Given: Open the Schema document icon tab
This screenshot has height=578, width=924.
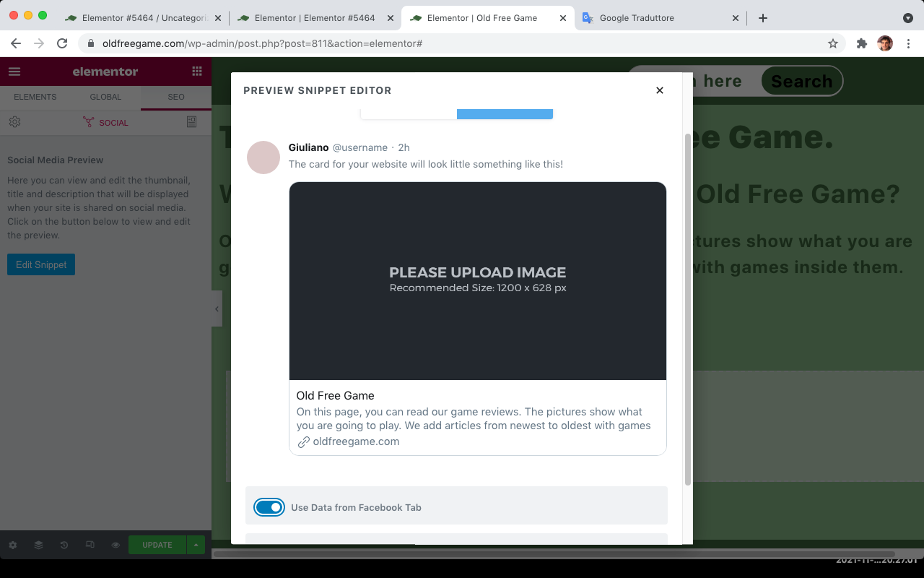Looking at the screenshot, I should (191, 122).
